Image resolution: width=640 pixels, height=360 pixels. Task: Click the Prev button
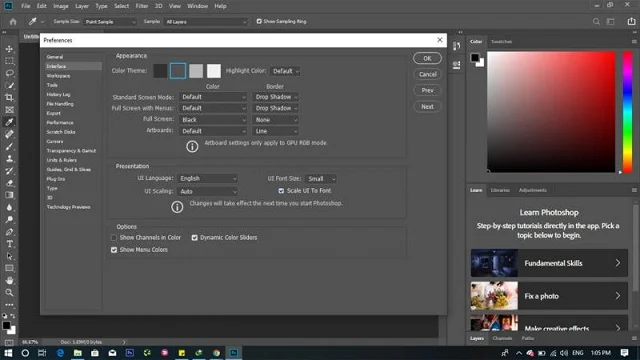point(427,90)
